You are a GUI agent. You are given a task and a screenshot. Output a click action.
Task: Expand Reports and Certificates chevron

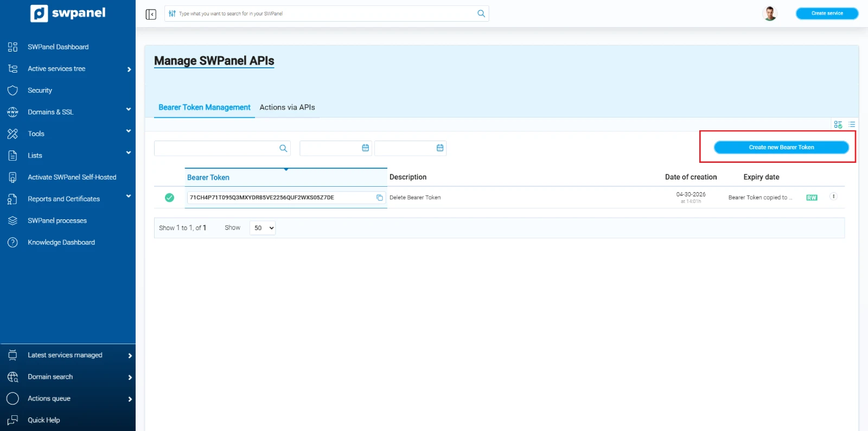(129, 196)
